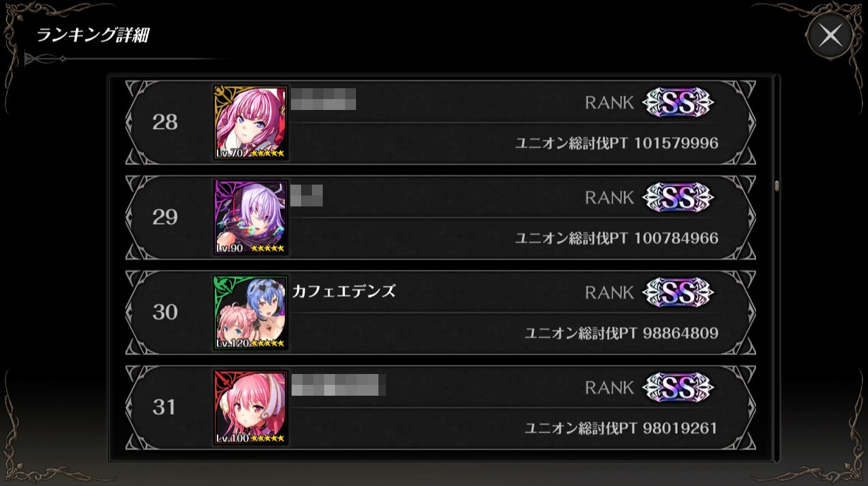This screenshot has height=486, width=868.
Task: Click the score 101579996 text
Action: tap(676, 143)
